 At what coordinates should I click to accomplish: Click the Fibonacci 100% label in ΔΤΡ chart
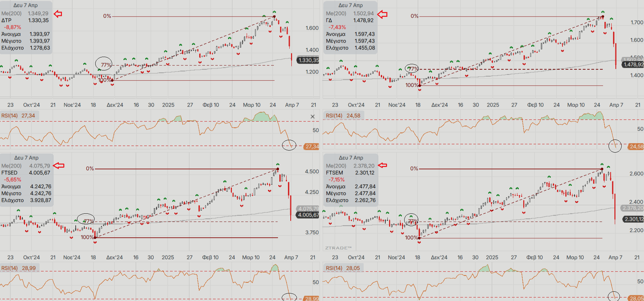tap(105, 80)
